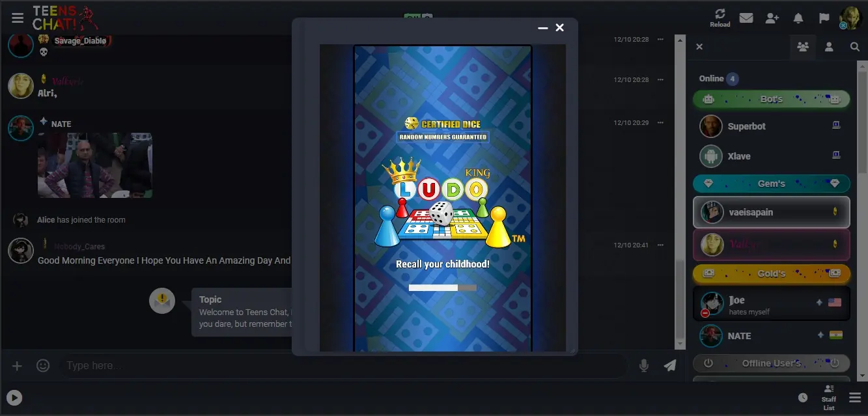The image size is (868, 416).
Task: Close the Ludo King game popup
Action: click(x=559, y=27)
